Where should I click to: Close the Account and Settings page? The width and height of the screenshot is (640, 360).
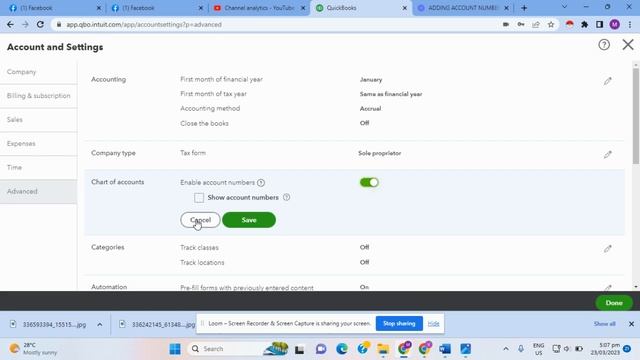(x=628, y=44)
